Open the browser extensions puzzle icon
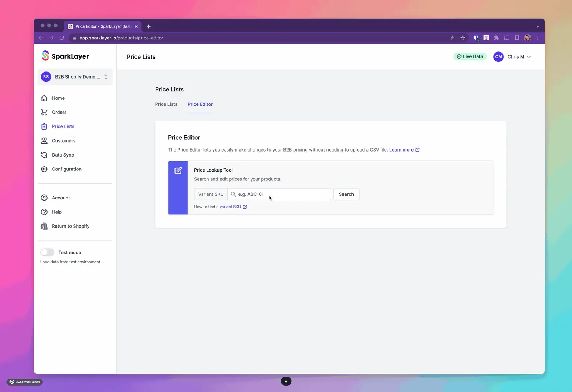572x392 pixels. [x=496, y=38]
